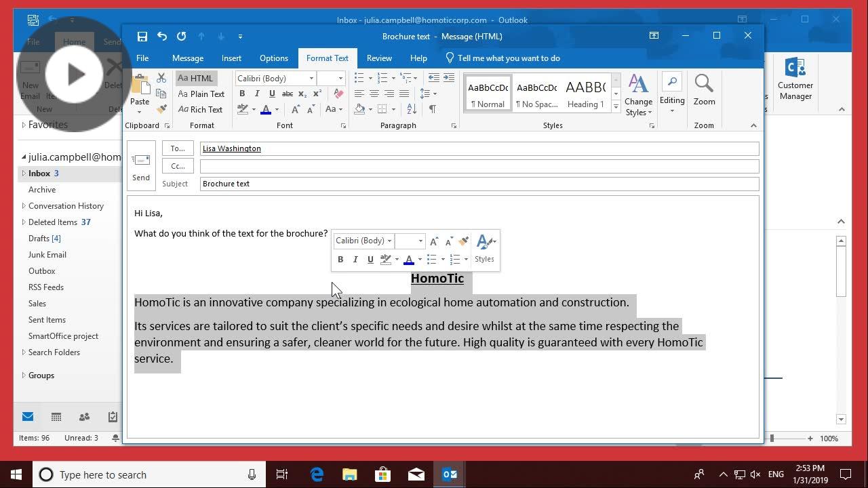Switch to the Options tab
The height and width of the screenshot is (488, 868).
(x=274, y=58)
